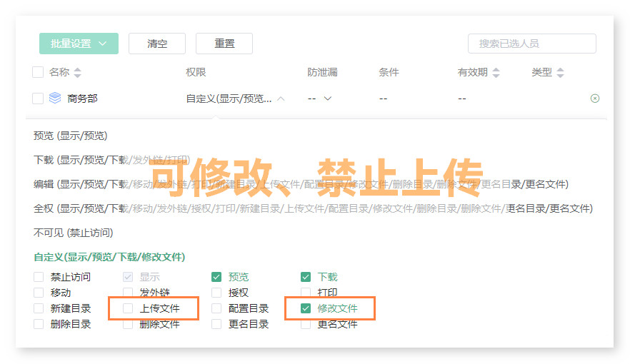Screen dimensions: 630x364
Task: Enable the 删除文件 checkbox
Action: pos(128,324)
